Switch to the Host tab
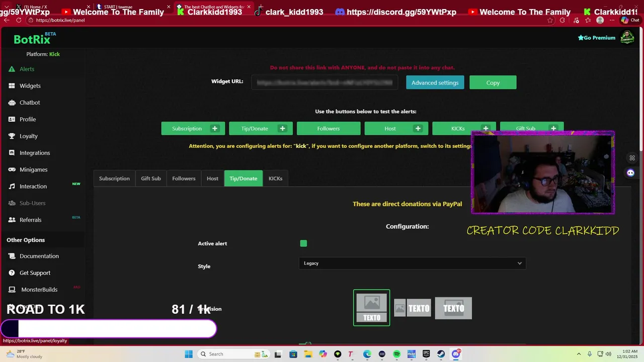The image size is (644, 362). click(212, 178)
